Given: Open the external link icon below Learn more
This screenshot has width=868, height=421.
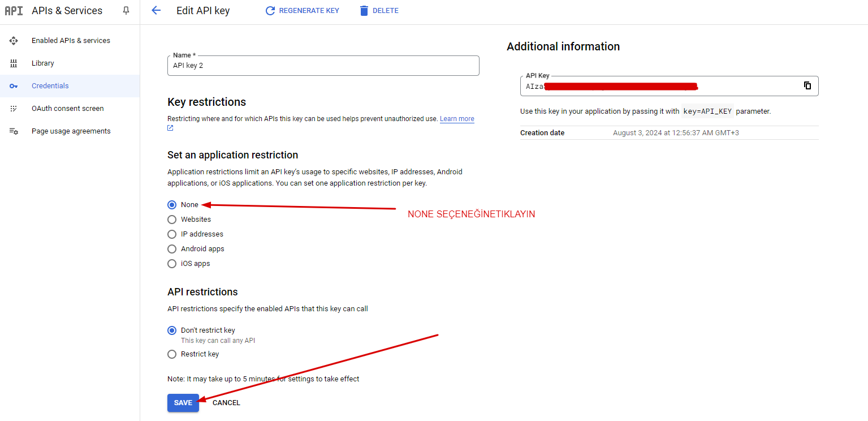Looking at the screenshot, I should (170, 128).
